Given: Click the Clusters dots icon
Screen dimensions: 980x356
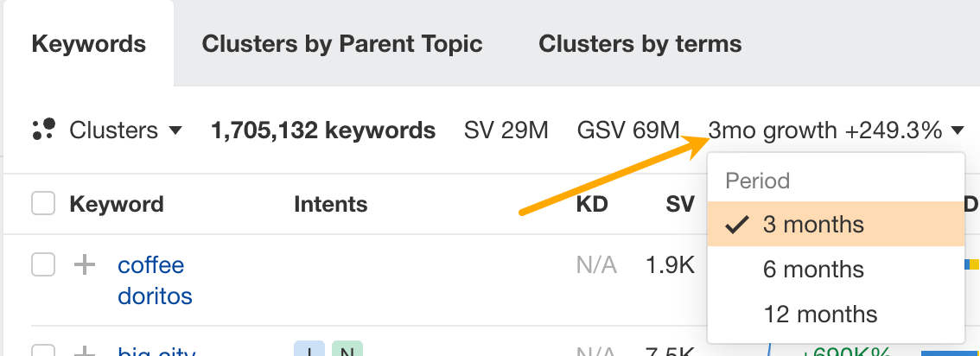Looking at the screenshot, I should [43, 130].
